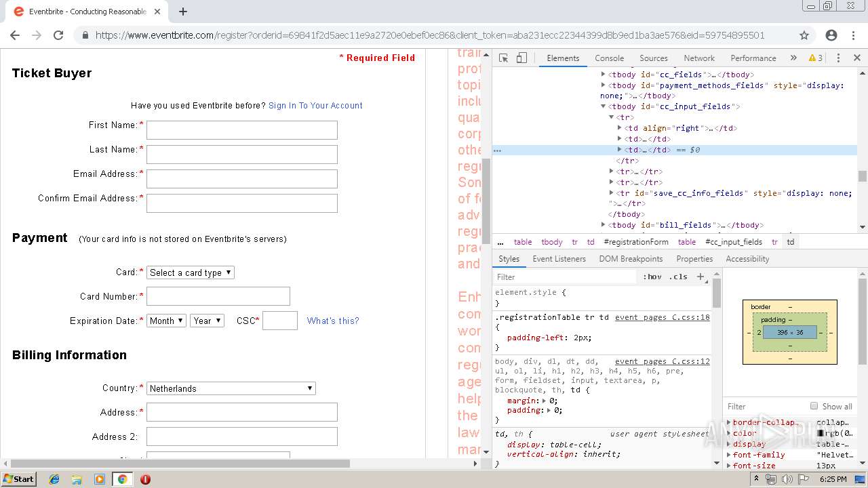Switch to the Network tab
Viewport: 868px width, 488px height.
[x=699, y=58]
